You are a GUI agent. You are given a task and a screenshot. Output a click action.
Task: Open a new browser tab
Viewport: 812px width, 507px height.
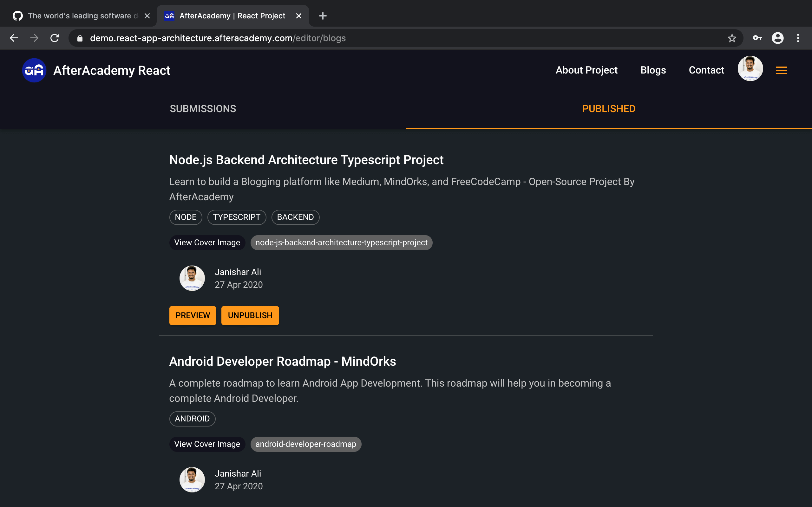323,16
